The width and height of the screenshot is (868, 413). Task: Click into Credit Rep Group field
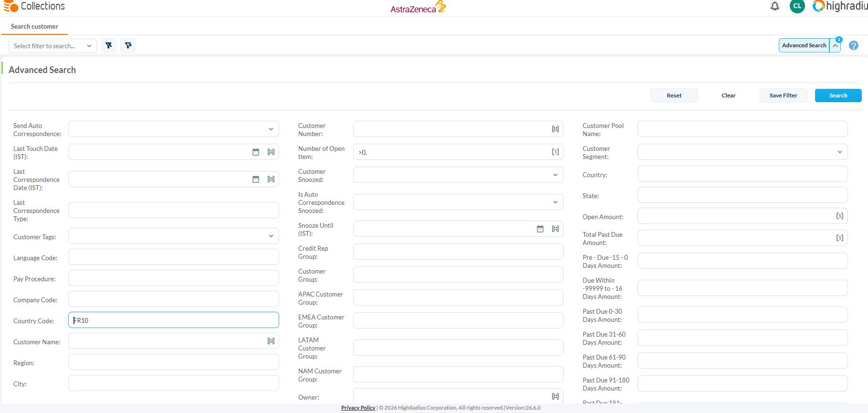458,252
